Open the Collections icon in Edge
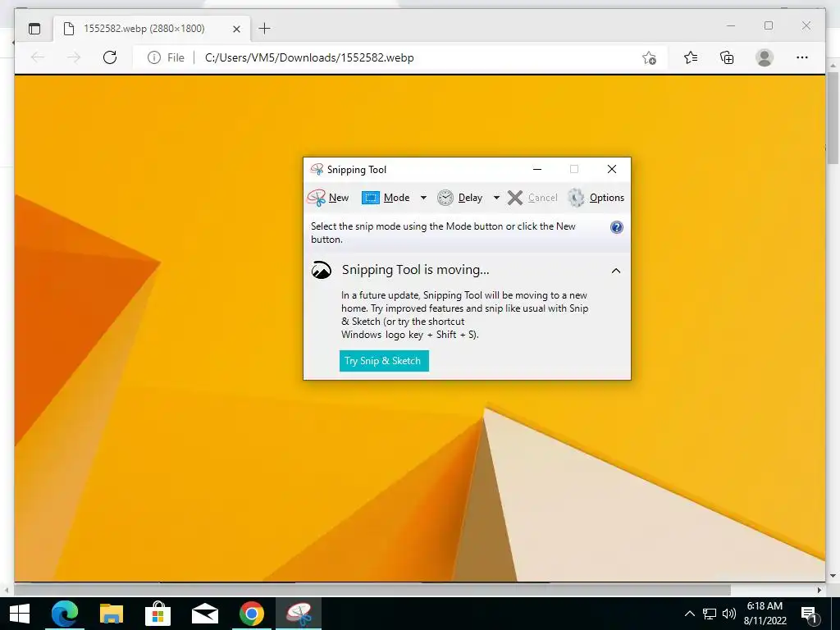840x630 pixels. (727, 57)
